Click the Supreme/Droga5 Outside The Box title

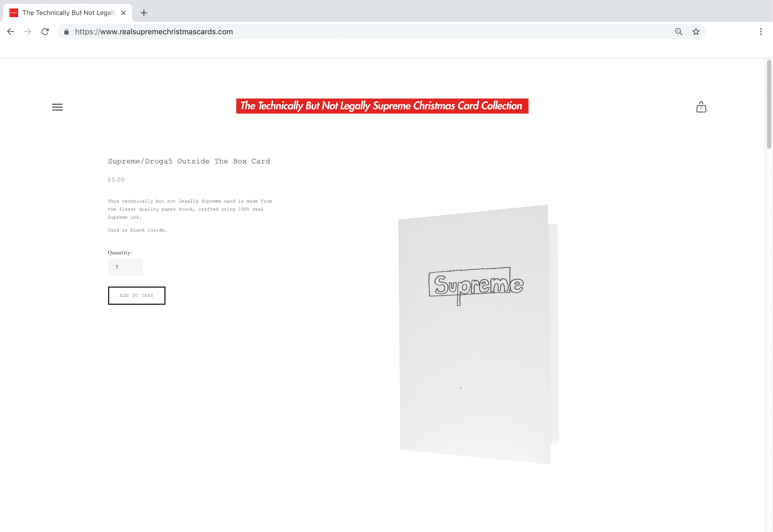coord(189,161)
